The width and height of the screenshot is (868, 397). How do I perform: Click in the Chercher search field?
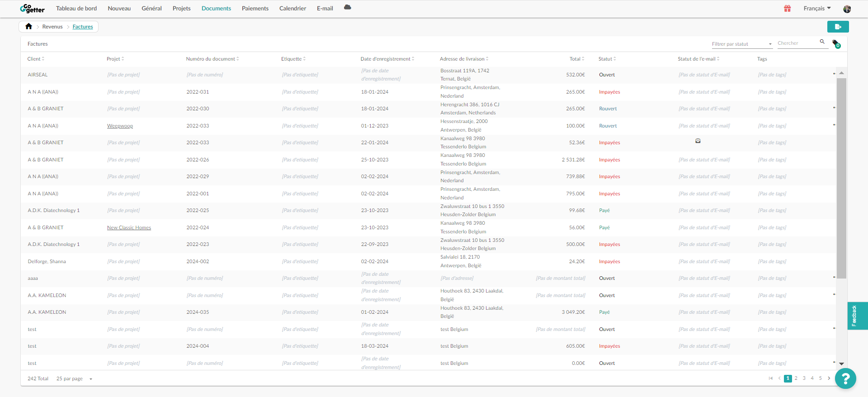pos(798,43)
